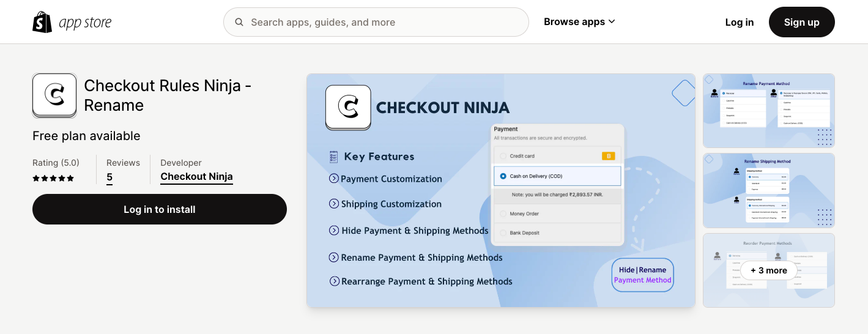The height and width of the screenshot is (334, 868).
Task: Click the Checkout Rules Ninja app icon
Action: (x=54, y=95)
